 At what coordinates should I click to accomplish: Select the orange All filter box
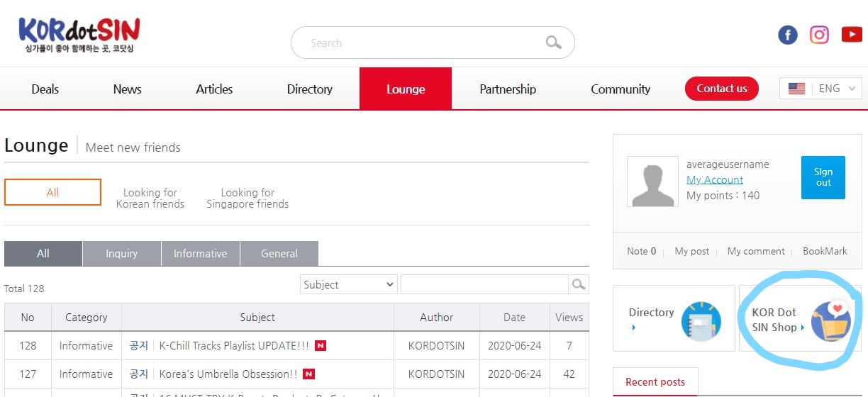coord(52,192)
